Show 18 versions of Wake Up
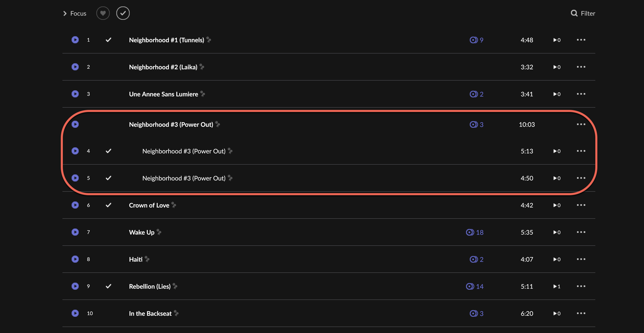 475,232
